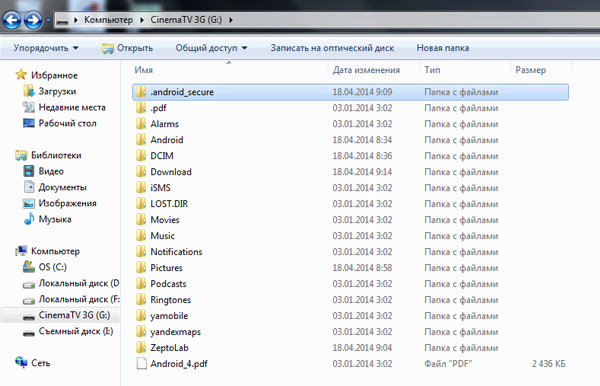600x386 pixels.
Task: Click the Открыть toolbar button
Action: pos(127,48)
